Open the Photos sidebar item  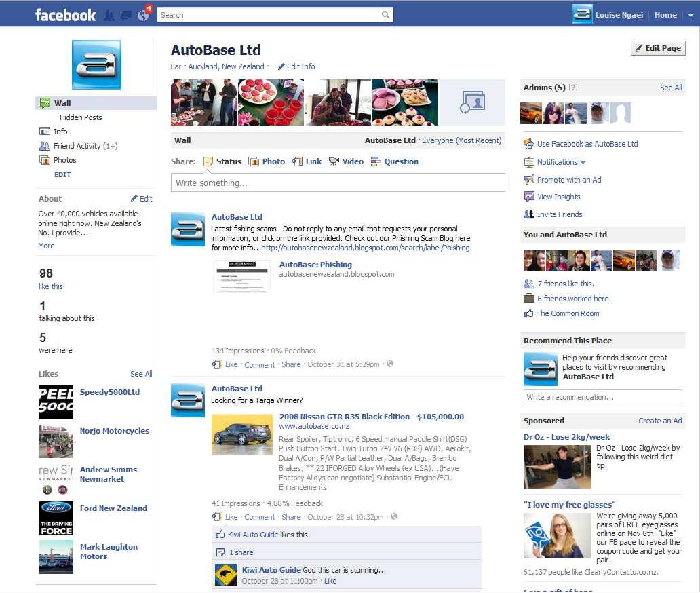pyautogui.click(x=64, y=160)
